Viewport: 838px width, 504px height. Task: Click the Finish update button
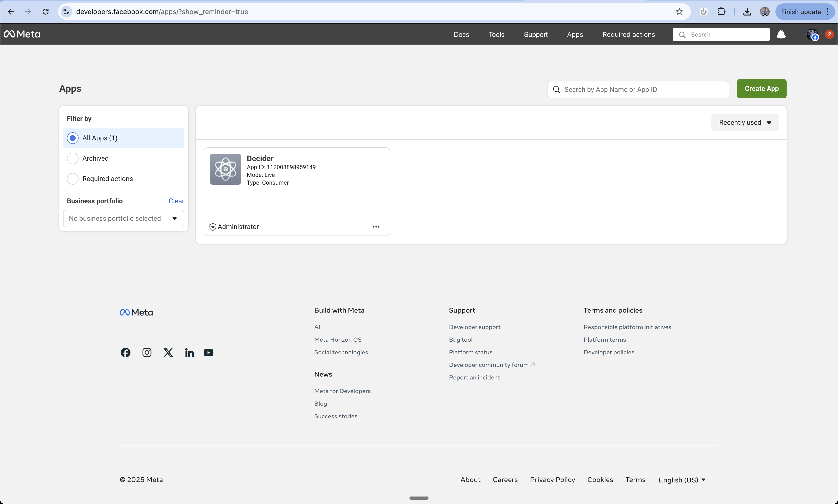coord(801,12)
